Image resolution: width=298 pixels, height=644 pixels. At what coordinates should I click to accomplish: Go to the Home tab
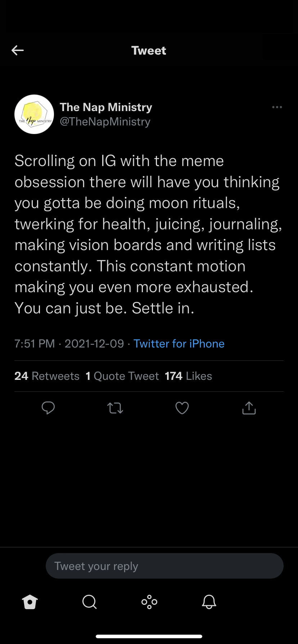tap(30, 602)
